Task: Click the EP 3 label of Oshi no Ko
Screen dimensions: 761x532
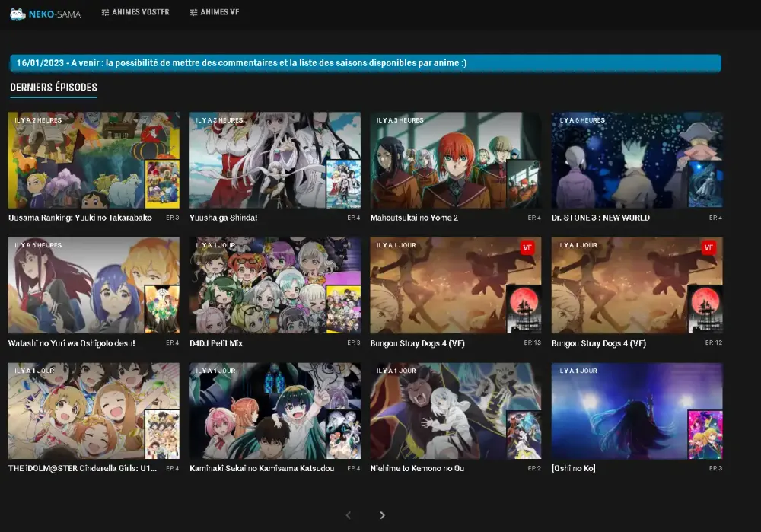Action: (x=715, y=468)
